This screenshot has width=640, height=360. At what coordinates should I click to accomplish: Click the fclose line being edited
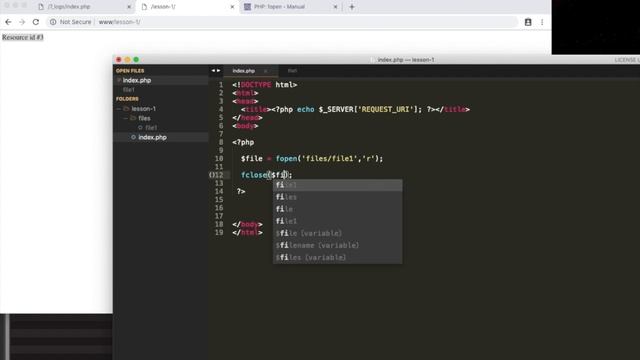[267, 175]
